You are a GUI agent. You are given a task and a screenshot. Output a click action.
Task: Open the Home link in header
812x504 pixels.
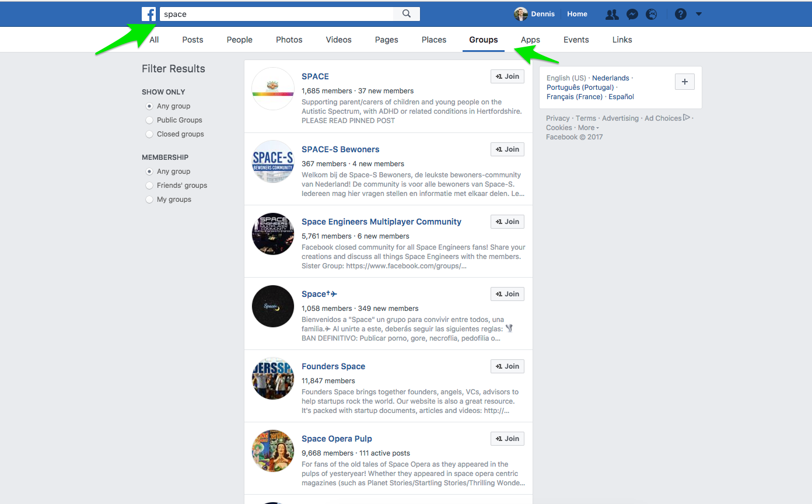coord(577,14)
